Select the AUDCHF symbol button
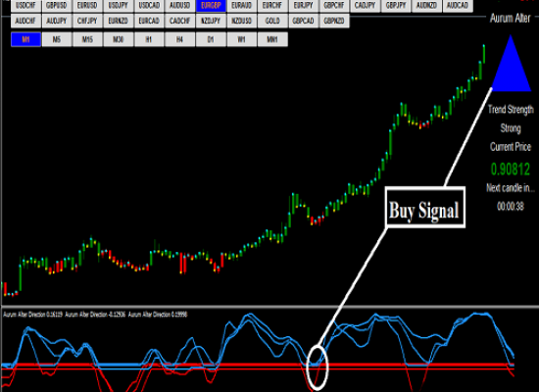 [25, 21]
